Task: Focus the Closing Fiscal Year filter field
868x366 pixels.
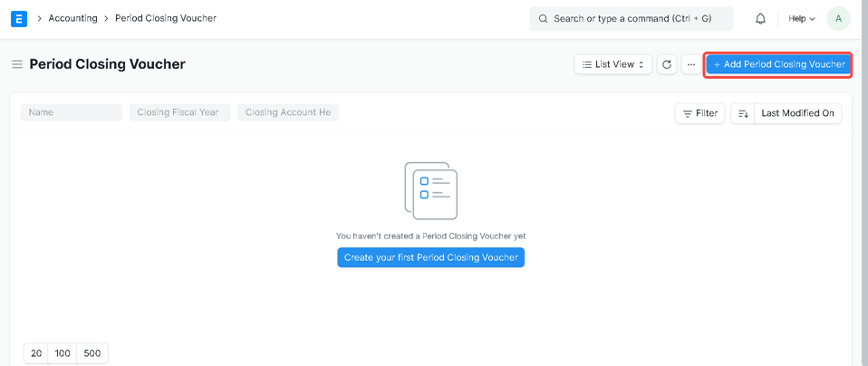Action: (x=179, y=112)
